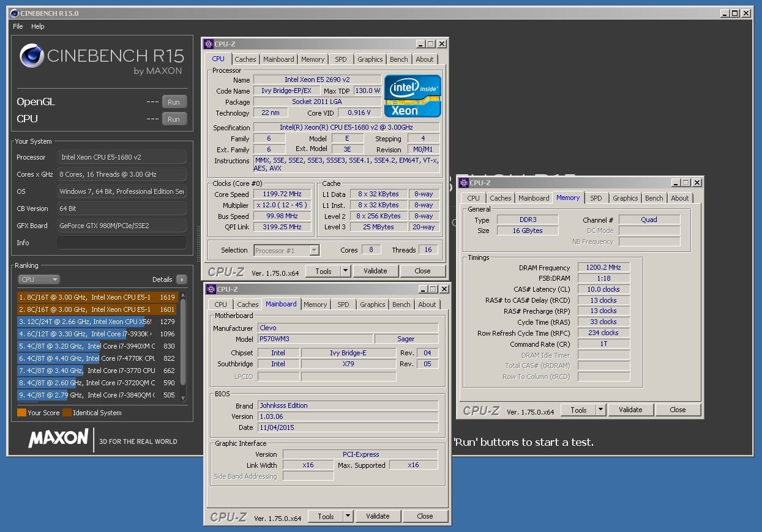Switch to the CPU tab in the Memory CPU-Z window

pos(474,198)
